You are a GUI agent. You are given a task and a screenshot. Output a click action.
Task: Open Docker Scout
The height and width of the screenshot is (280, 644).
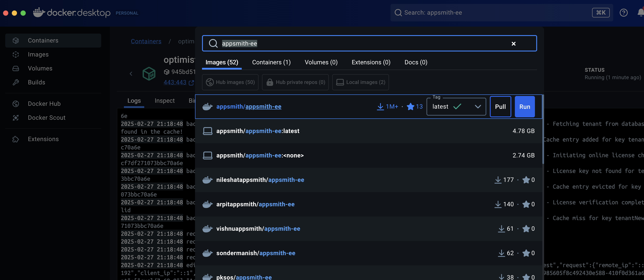tap(46, 118)
